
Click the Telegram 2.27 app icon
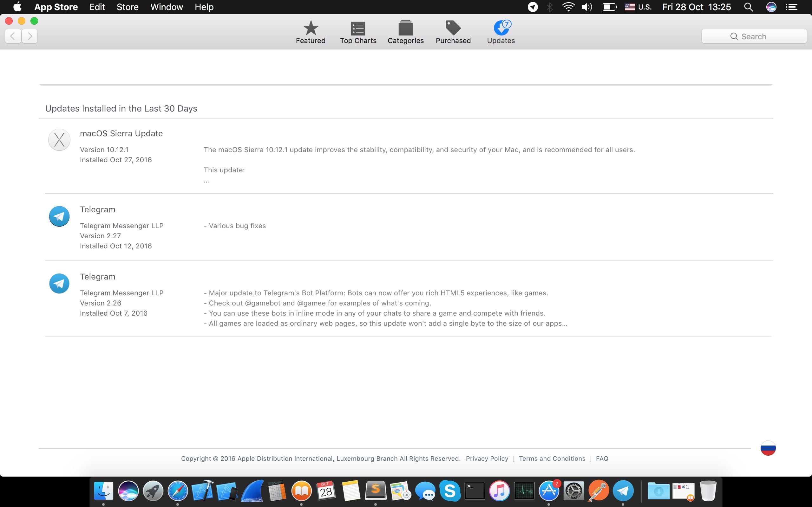point(59,216)
